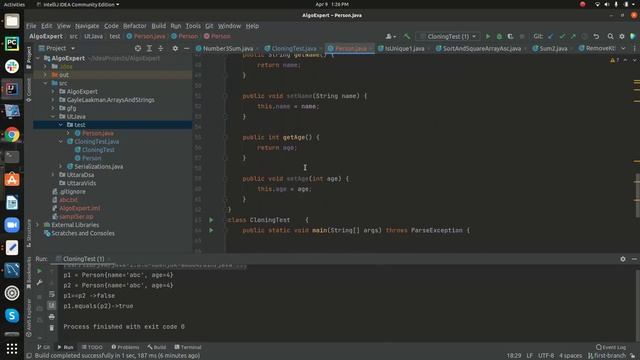Print console output with printer icon
The image size is (640, 360).
[x=52, y=317]
